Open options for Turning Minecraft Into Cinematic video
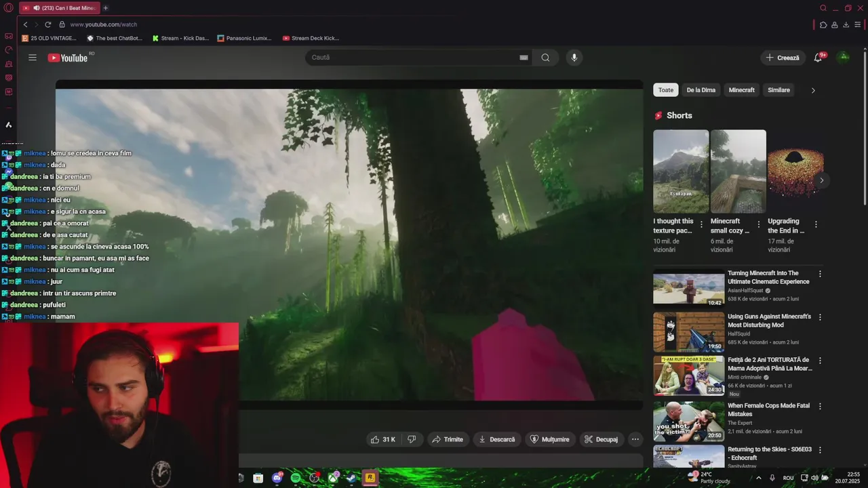 (x=820, y=274)
